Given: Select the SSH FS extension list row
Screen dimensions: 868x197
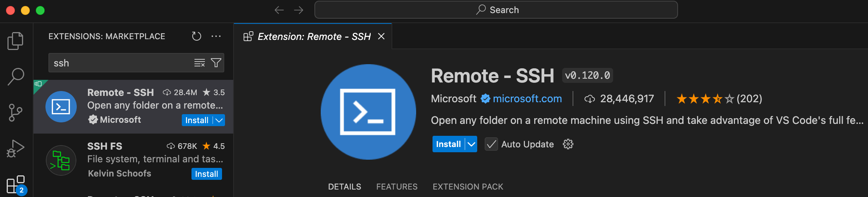Looking at the screenshot, I should 133,160.
